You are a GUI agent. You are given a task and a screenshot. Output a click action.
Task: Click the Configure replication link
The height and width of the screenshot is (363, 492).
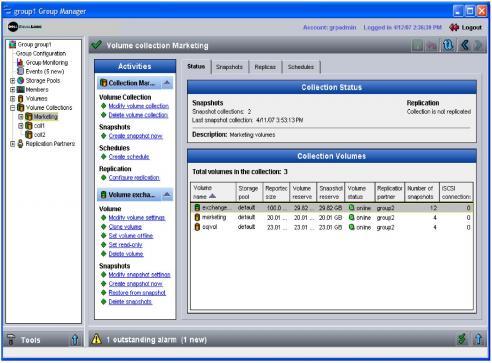point(134,178)
